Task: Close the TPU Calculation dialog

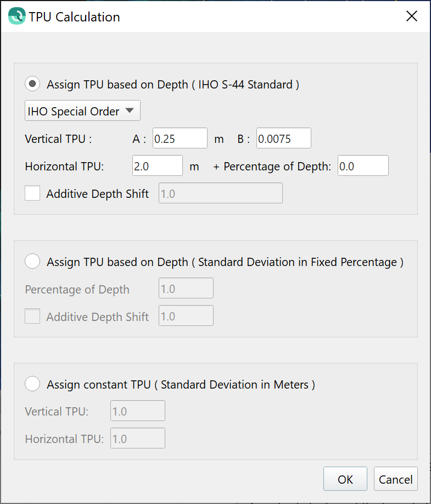Action: (x=412, y=16)
